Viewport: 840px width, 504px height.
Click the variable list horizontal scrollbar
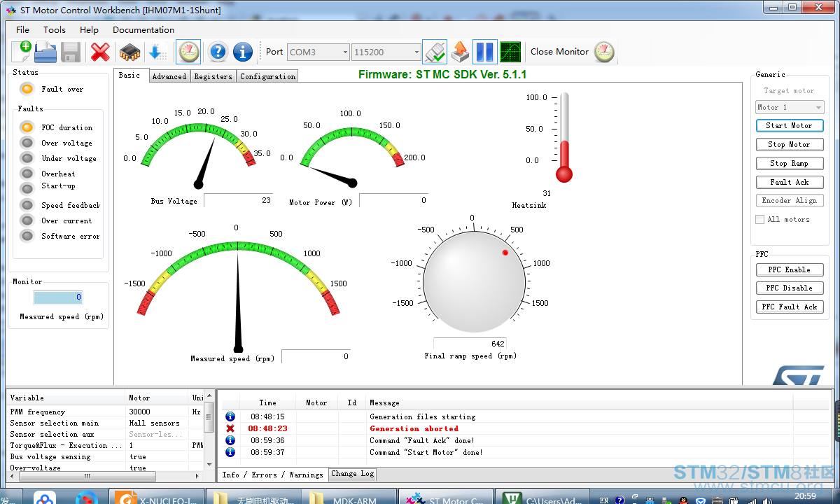pos(106,476)
